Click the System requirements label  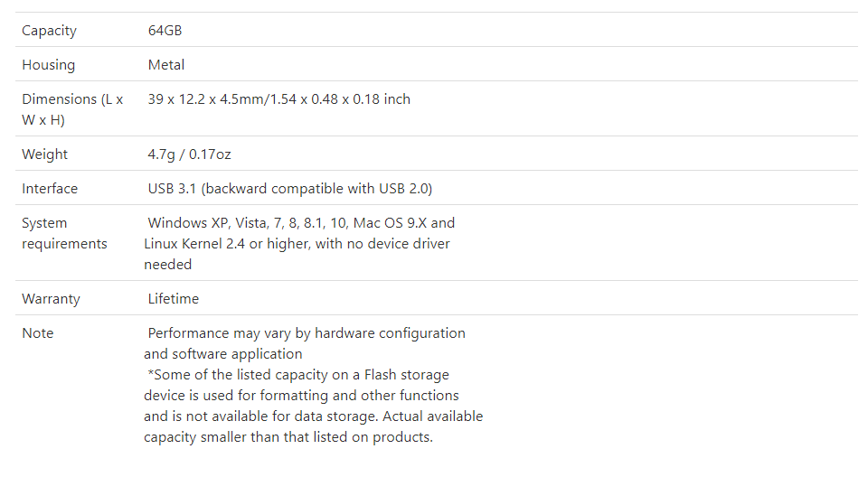[64, 233]
